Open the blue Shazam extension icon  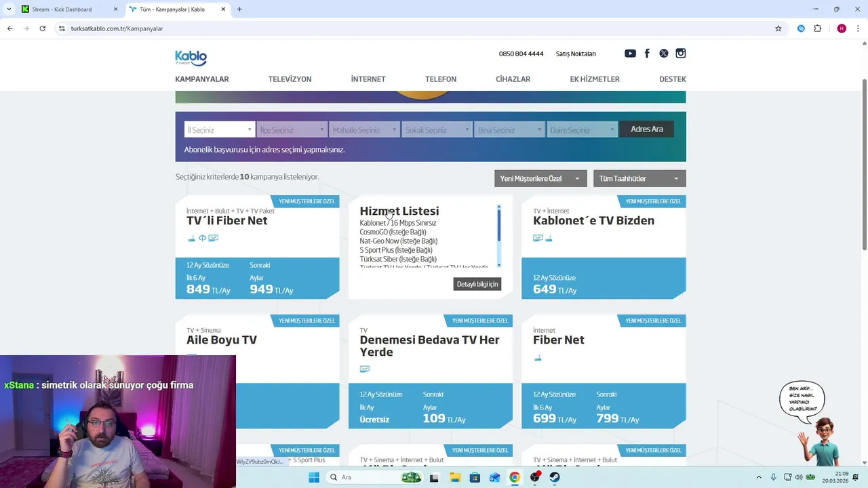[801, 28]
